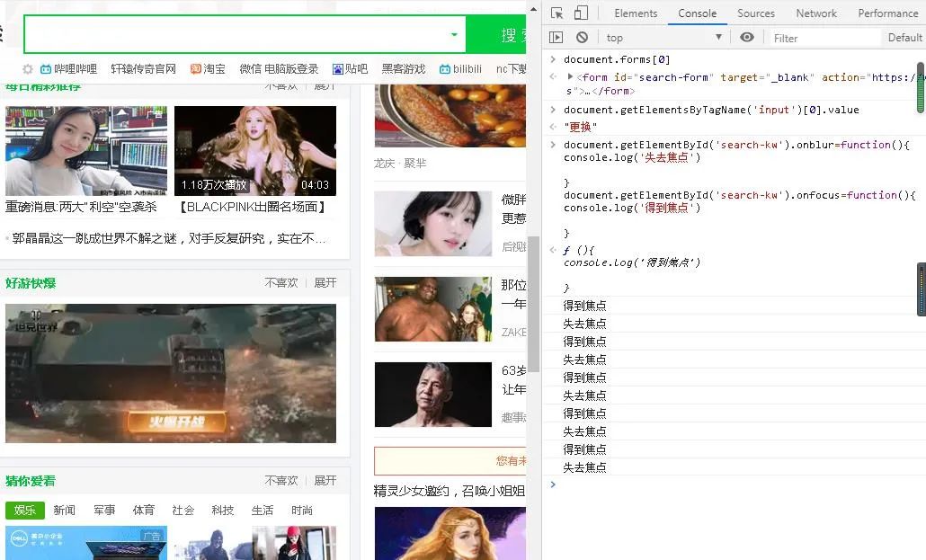The height and width of the screenshot is (560, 926).
Task: Show console sidebar panel icon
Action: pyautogui.click(x=556, y=37)
